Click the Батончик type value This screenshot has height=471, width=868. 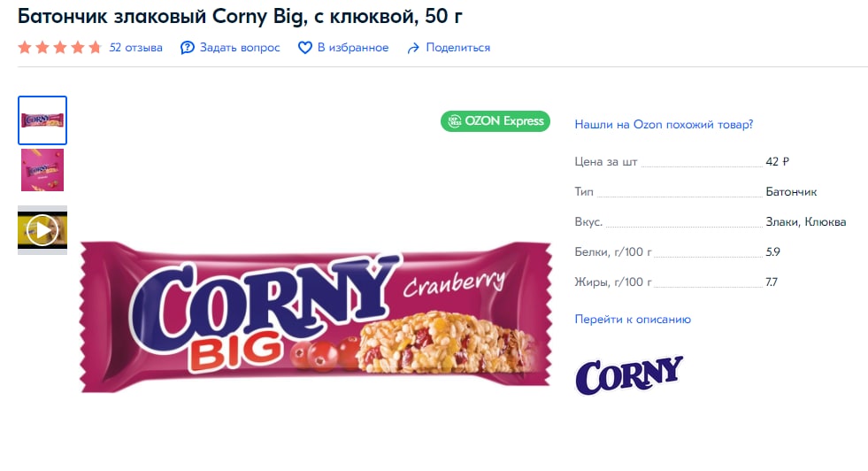click(x=791, y=192)
